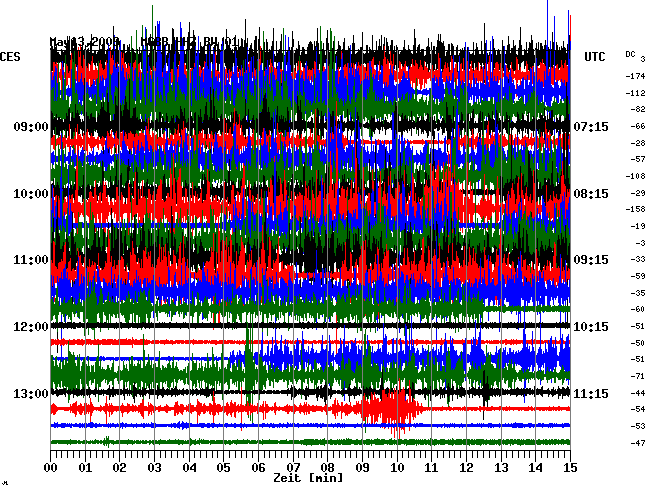Click the 09:15 UTC time label
650x494 pixels.
click(x=591, y=260)
